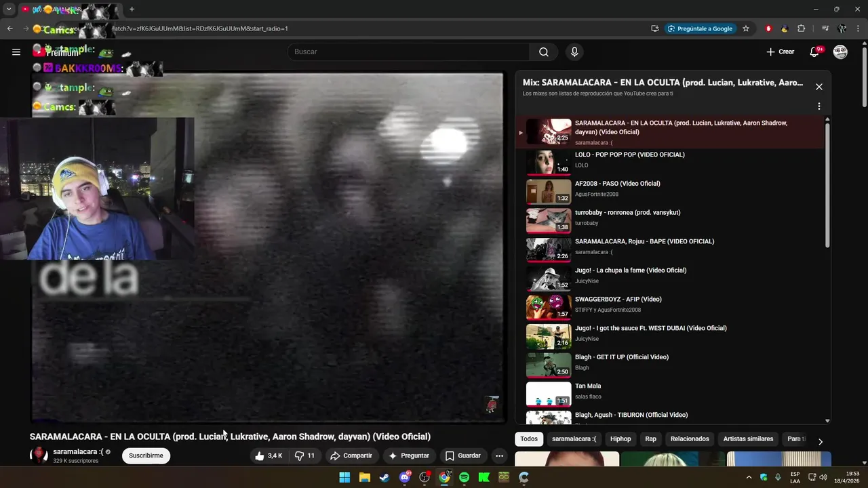Select the Artistas similares filter chip
Image resolution: width=868 pixels, height=488 pixels.
748,439
